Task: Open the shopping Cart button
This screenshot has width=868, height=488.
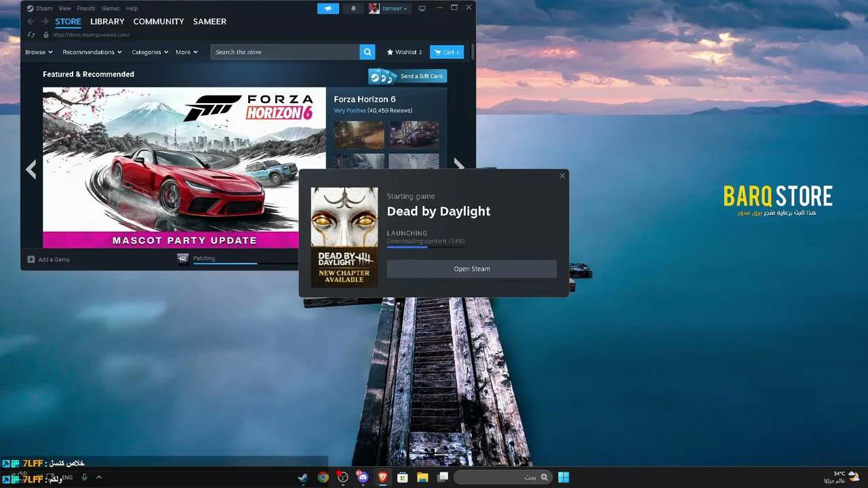Action: (x=447, y=52)
